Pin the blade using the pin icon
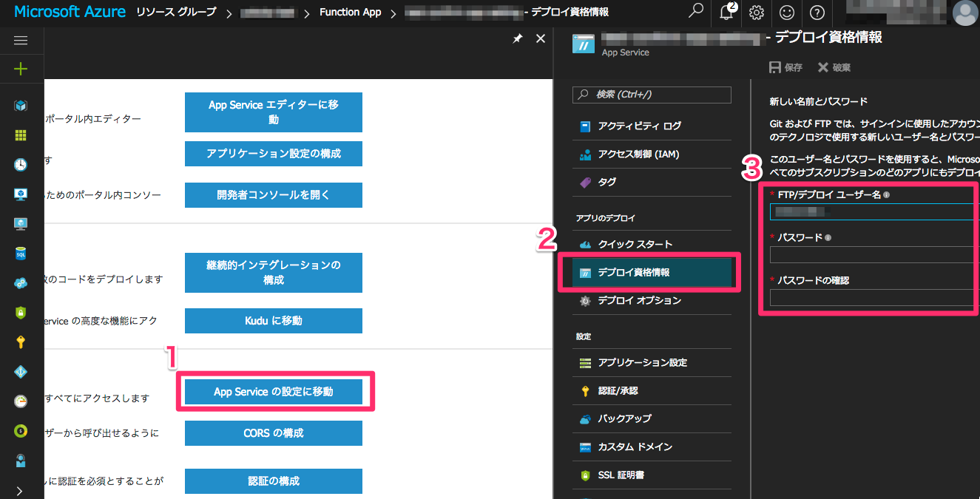Image resolution: width=980 pixels, height=499 pixels. (x=517, y=38)
